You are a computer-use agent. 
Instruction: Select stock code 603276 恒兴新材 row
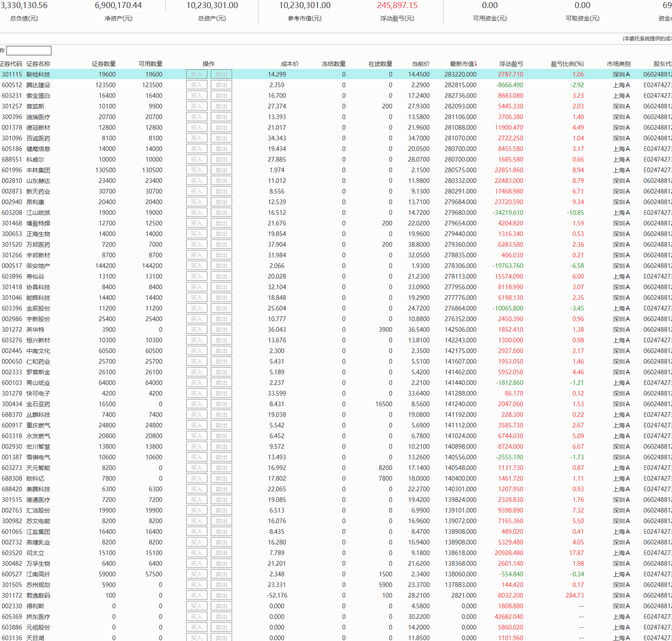336,340
